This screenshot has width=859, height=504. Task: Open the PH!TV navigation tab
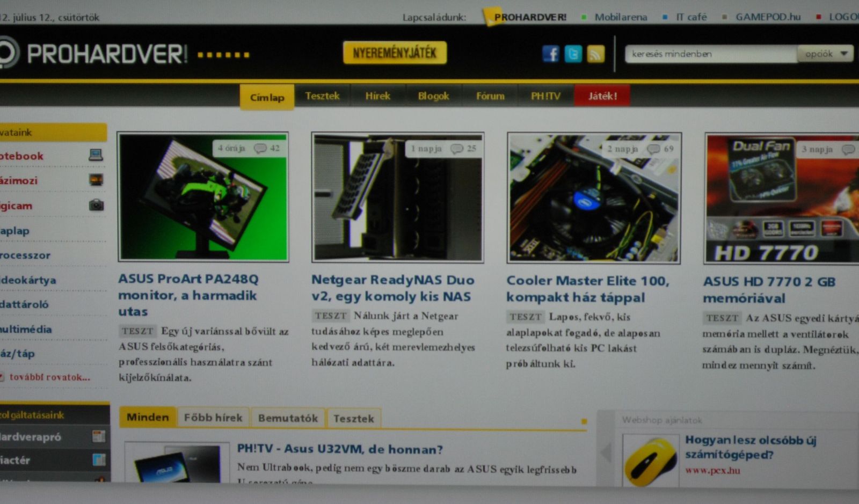(x=545, y=96)
